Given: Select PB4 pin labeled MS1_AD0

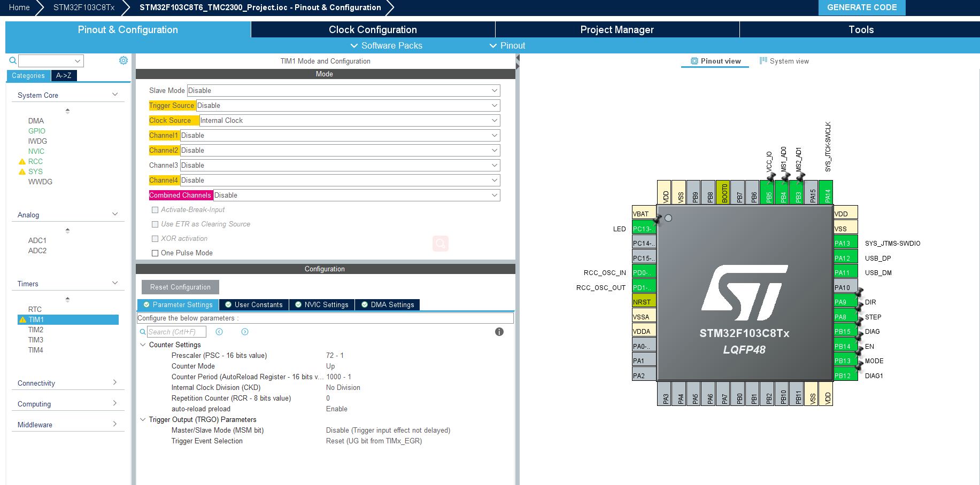Looking at the screenshot, I should tap(782, 192).
